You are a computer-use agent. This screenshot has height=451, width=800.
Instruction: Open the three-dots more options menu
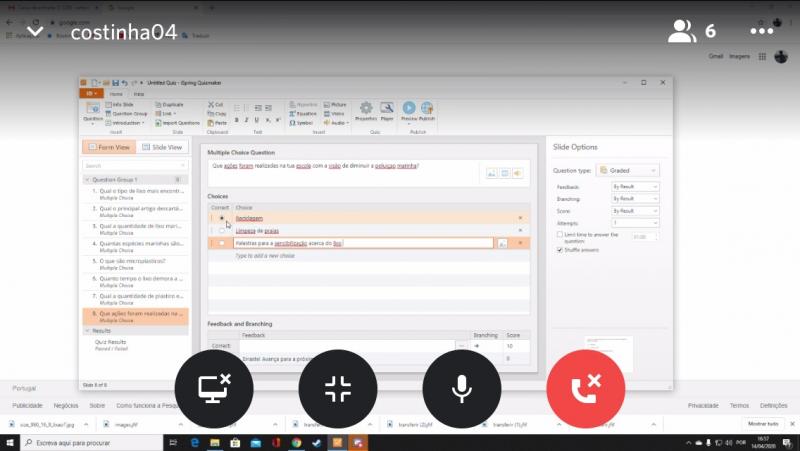[x=763, y=31]
